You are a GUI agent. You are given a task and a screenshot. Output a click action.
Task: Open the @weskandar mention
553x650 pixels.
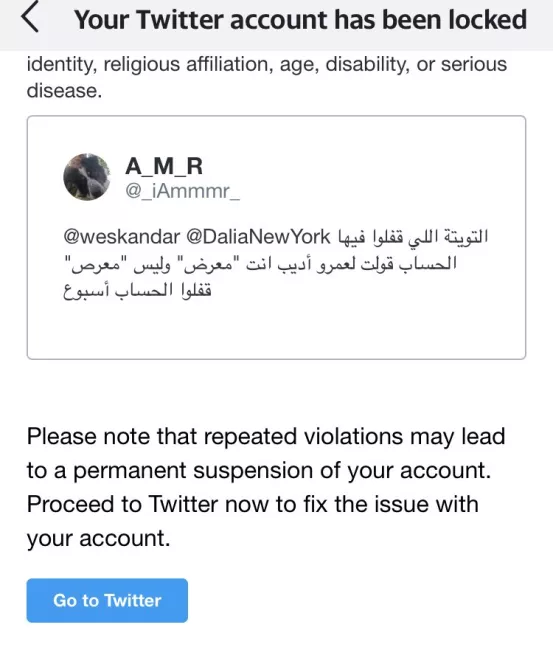tap(121, 237)
